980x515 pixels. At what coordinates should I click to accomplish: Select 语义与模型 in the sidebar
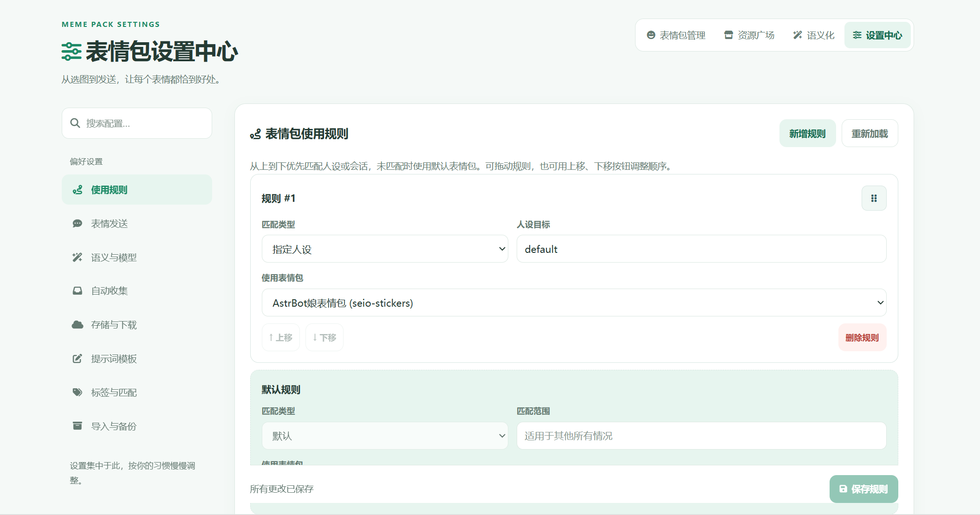click(137, 257)
